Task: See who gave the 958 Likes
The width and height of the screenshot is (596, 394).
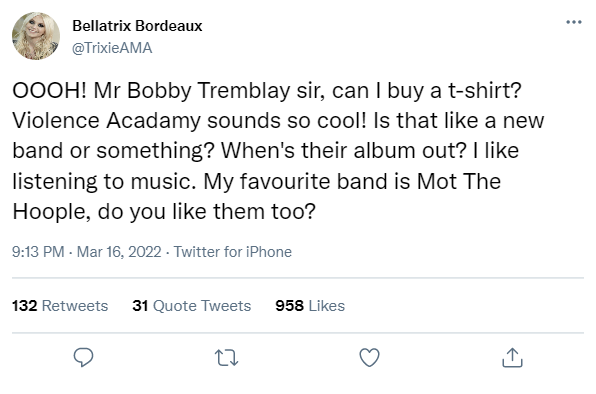Action: [310, 306]
